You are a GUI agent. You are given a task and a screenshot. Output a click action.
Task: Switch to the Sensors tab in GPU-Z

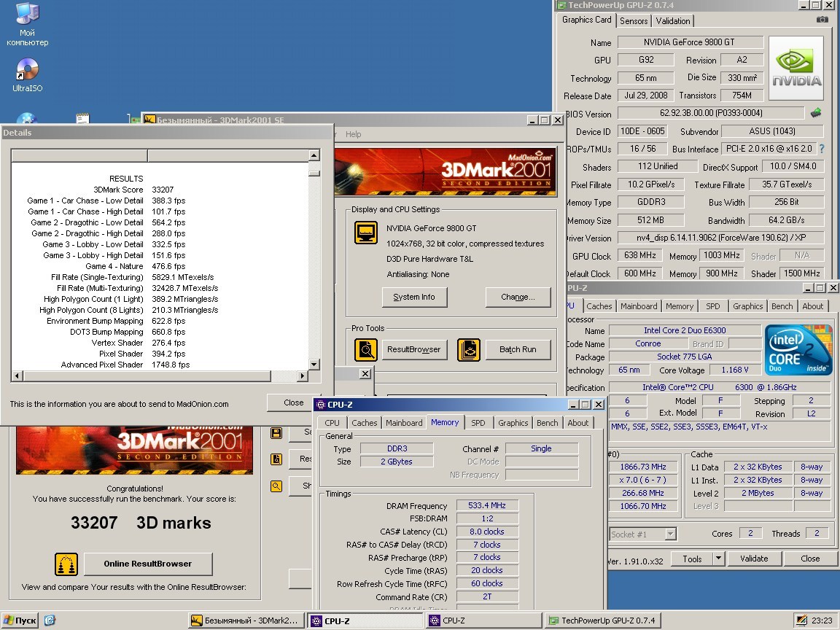point(634,21)
